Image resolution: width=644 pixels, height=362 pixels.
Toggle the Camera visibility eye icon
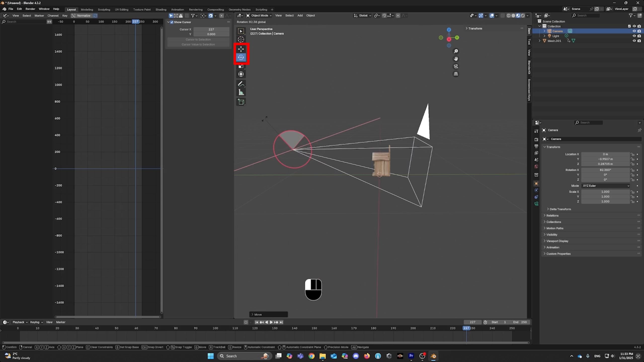click(x=634, y=31)
